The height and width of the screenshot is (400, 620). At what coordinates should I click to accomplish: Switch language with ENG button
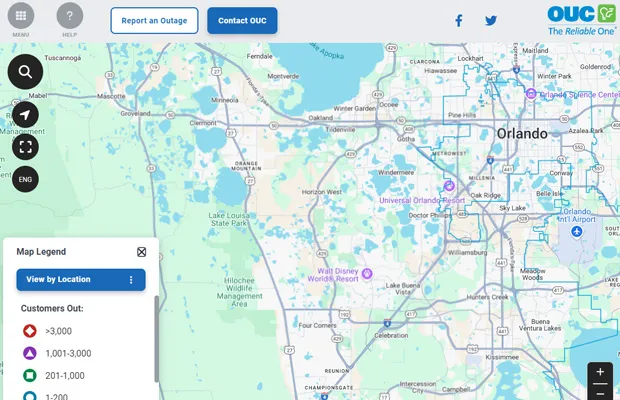coord(26,179)
